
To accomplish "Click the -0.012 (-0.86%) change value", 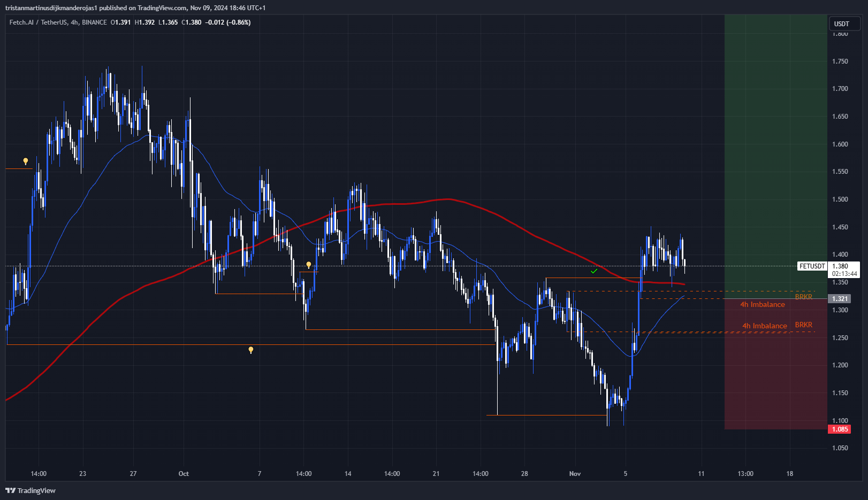I will click(x=228, y=22).
